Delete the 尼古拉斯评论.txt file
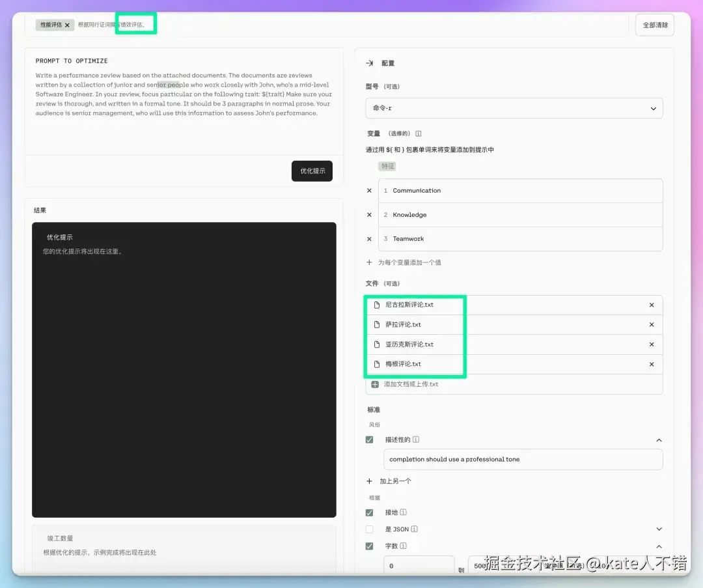Screen dimensions: 703x588 pos(652,305)
